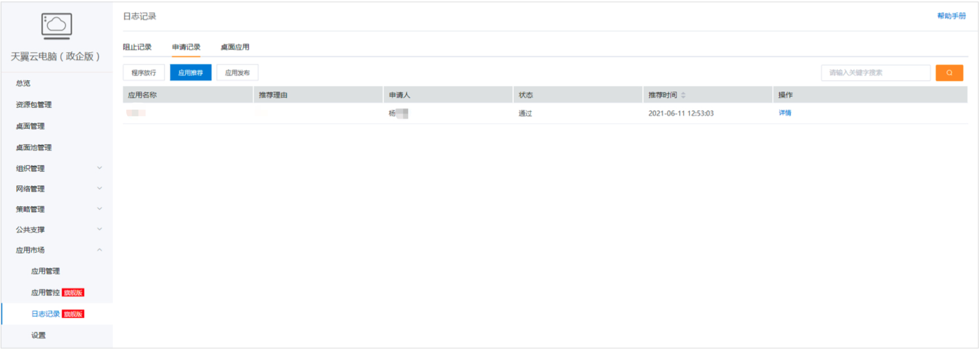
Task: Open 应用管理 in the sidebar
Action: [45, 271]
